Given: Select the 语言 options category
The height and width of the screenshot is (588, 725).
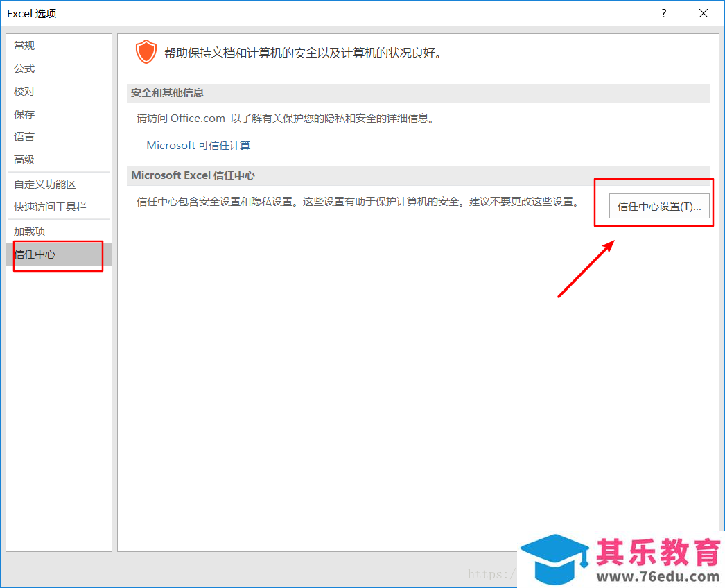Looking at the screenshot, I should point(59,137).
